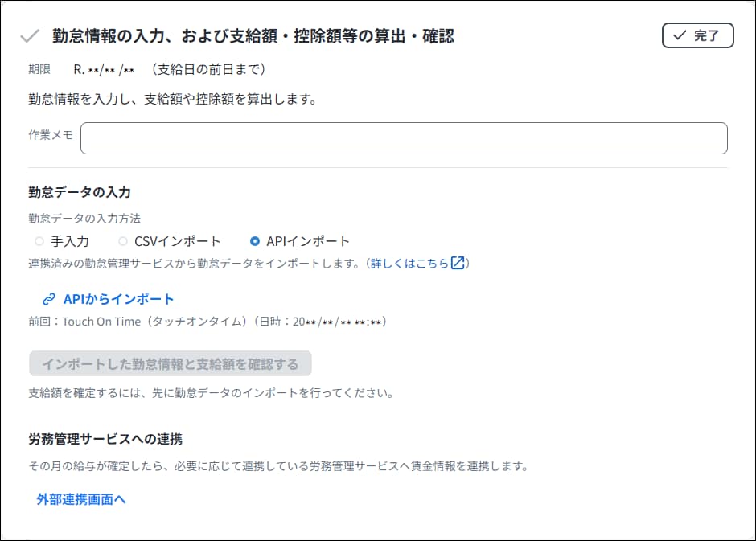Select the APIインポート radio option
The image size is (756, 541).
click(x=255, y=241)
